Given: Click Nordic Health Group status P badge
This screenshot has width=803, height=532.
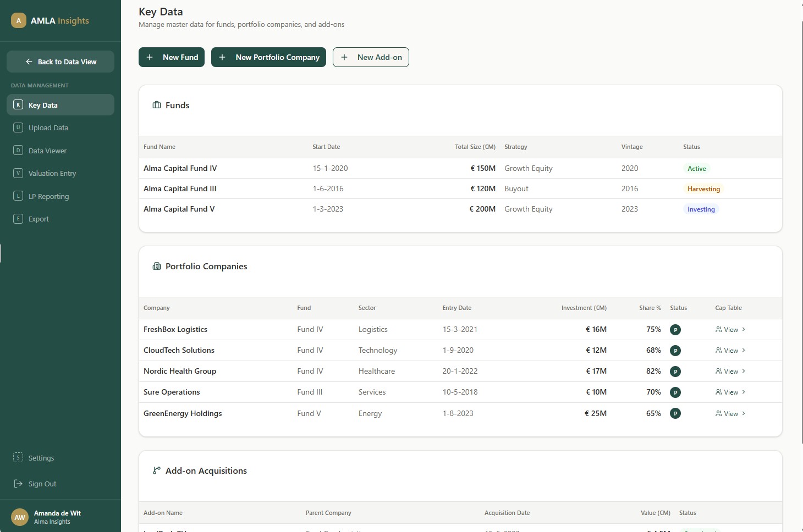Looking at the screenshot, I should [x=675, y=372].
